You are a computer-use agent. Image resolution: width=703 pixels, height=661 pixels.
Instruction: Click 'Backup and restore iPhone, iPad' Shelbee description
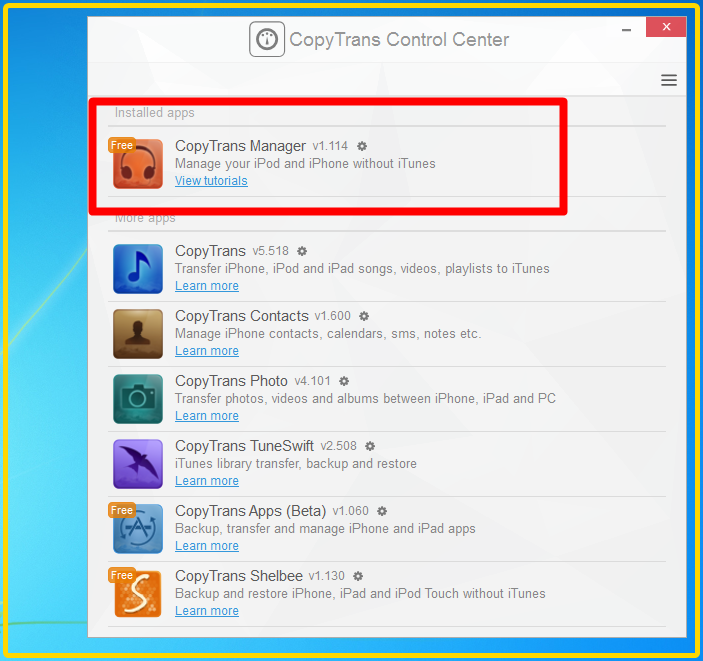coord(360,593)
